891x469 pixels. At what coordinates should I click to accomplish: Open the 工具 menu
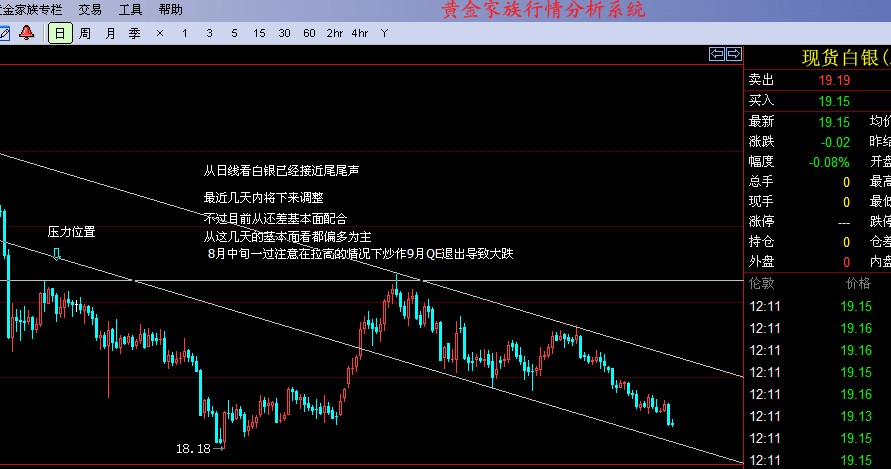[130, 10]
